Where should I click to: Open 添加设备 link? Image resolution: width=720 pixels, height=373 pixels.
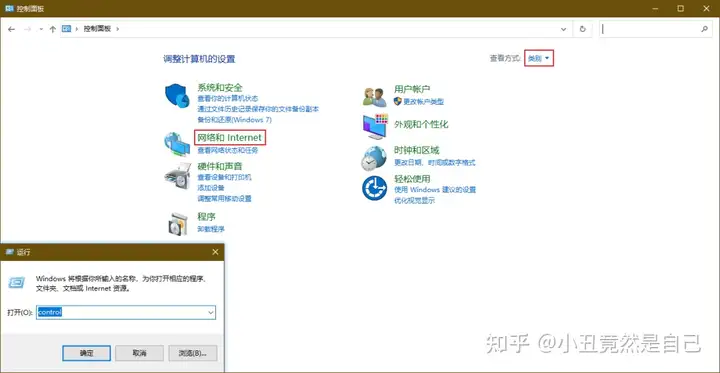point(211,187)
